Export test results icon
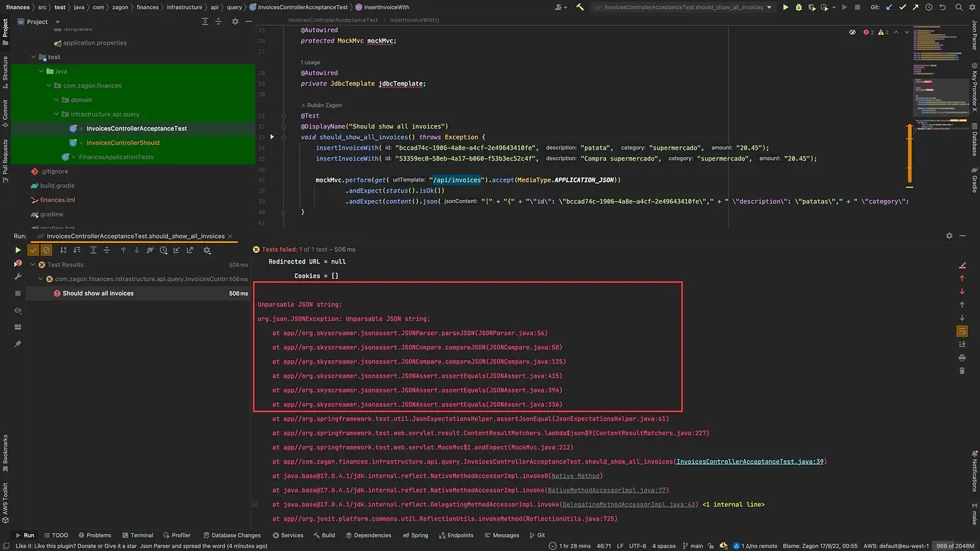Image resolution: width=980 pixels, height=551 pixels. coord(190,250)
